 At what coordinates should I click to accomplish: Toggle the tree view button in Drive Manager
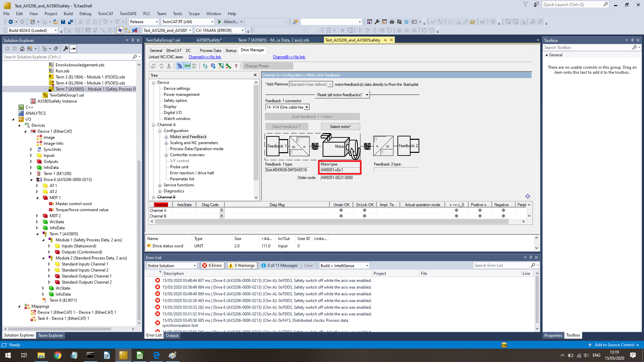tap(179, 66)
